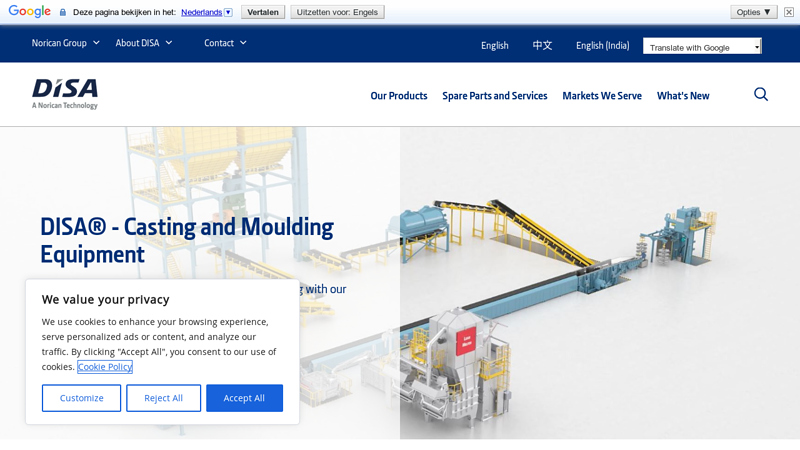Open the Our Products menu

[399, 95]
